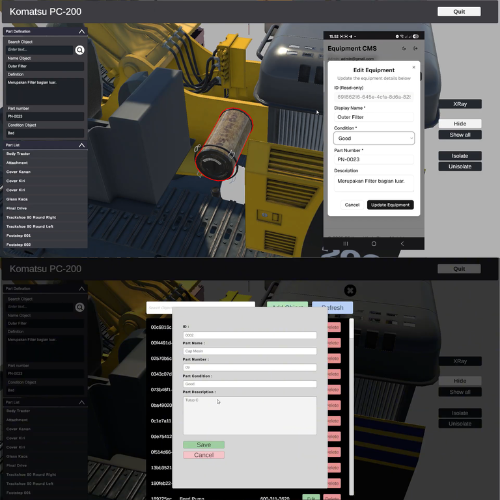
Task: Click the Definition box in the bright left panel
Action: 45,92
